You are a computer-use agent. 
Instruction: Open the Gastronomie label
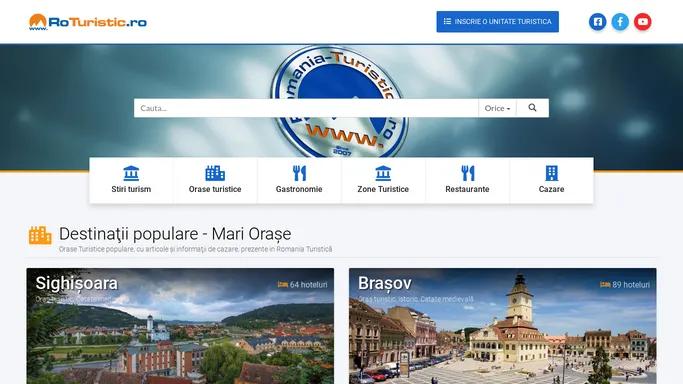coord(299,189)
